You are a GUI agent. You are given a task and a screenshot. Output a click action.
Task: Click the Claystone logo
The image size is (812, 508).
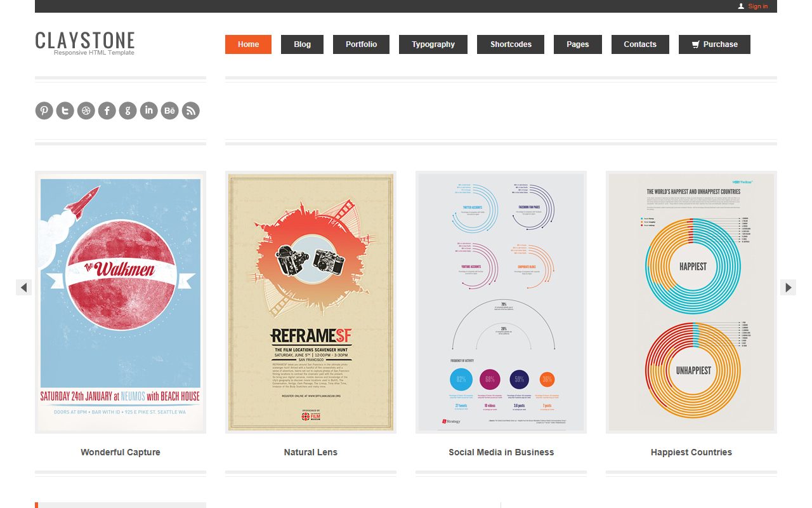[85, 40]
